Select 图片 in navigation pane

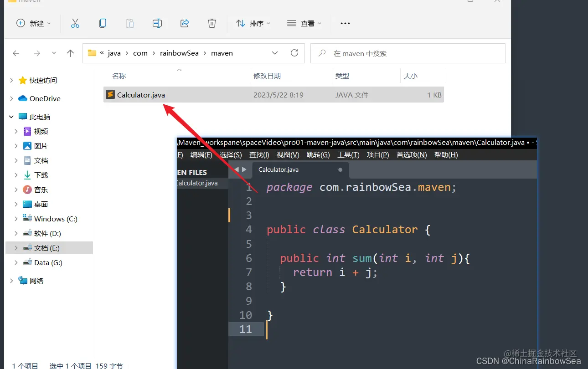41,146
